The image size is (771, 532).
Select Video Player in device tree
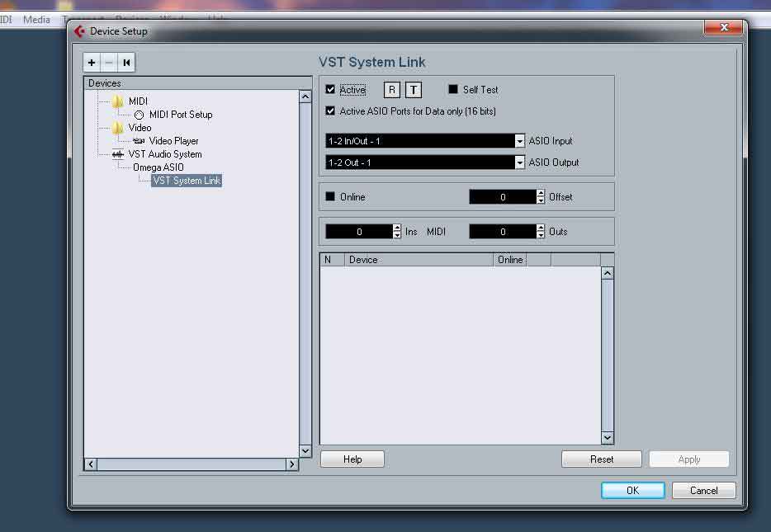[173, 141]
